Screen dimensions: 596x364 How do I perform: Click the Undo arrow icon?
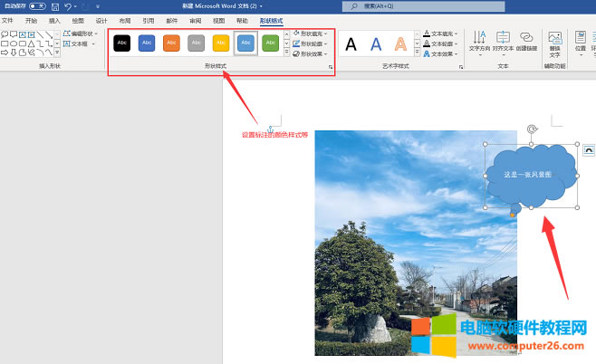point(68,6)
